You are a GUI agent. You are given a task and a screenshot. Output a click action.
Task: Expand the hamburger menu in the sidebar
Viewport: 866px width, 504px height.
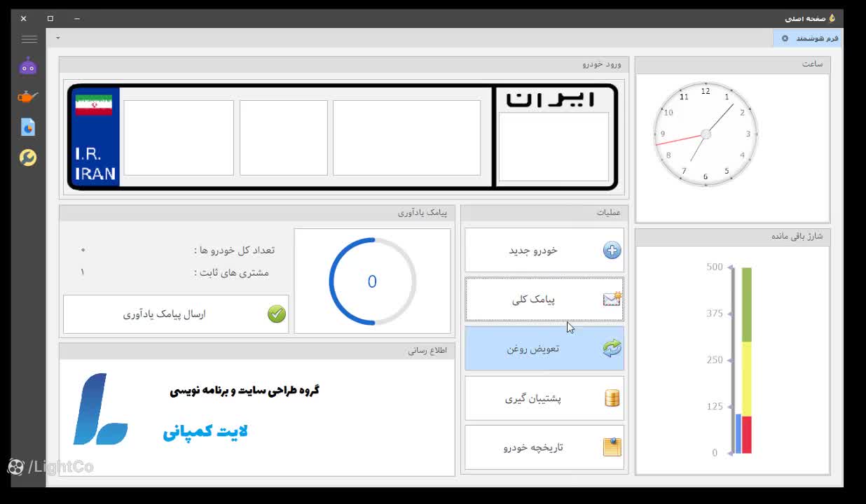(29, 39)
